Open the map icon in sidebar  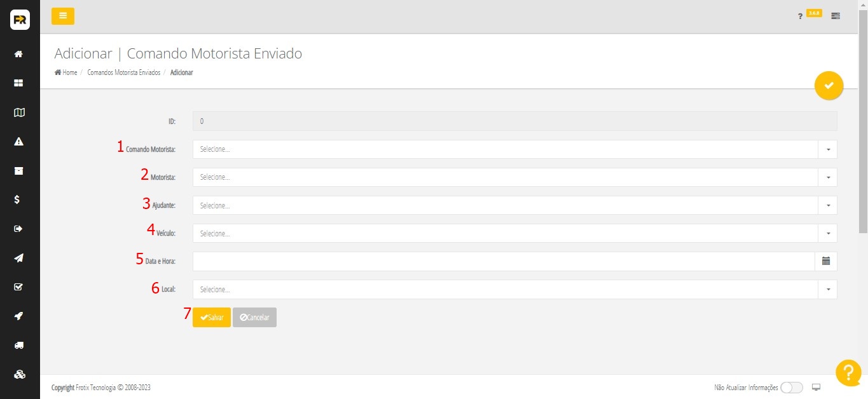pos(19,112)
